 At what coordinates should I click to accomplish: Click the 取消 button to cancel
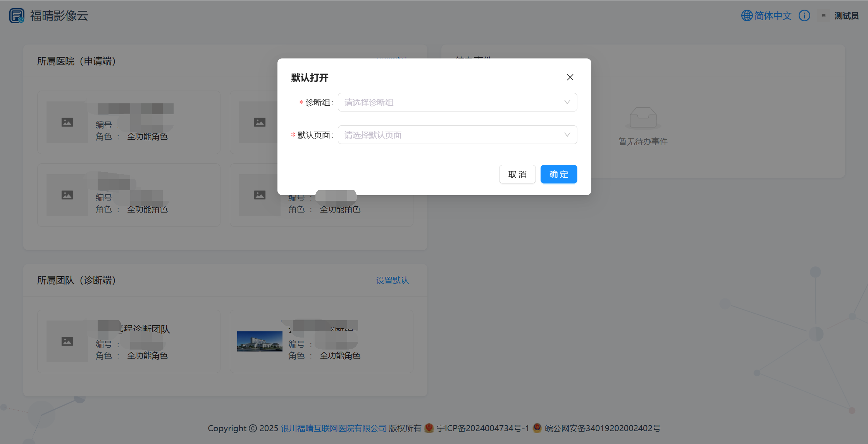click(x=517, y=174)
